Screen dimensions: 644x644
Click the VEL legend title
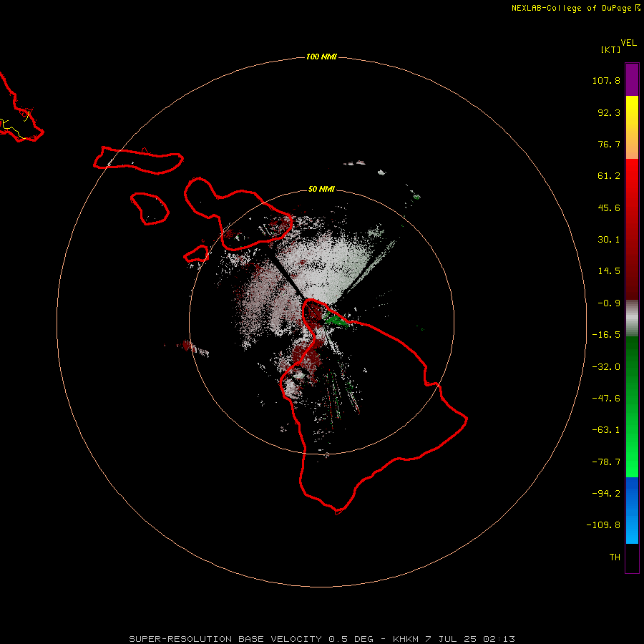tap(628, 43)
